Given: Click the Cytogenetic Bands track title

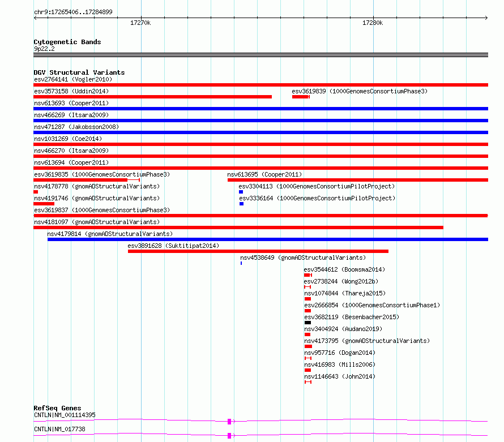Looking at the screenshot, I should (67, 42).
